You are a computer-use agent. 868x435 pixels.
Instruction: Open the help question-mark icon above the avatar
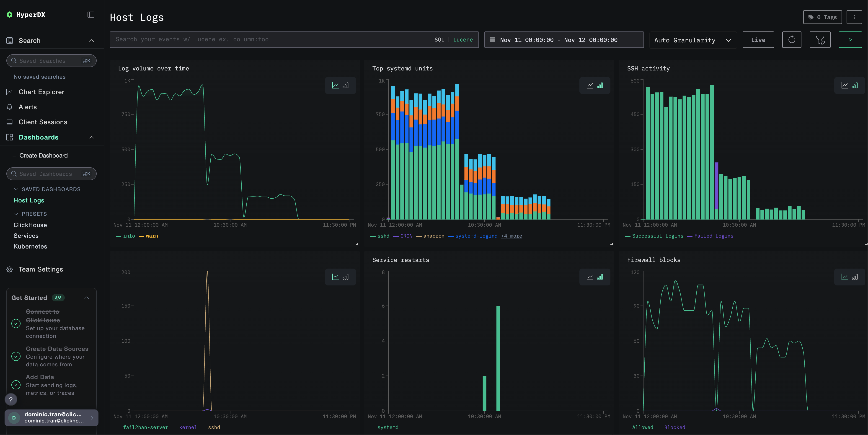pos(11,400)
